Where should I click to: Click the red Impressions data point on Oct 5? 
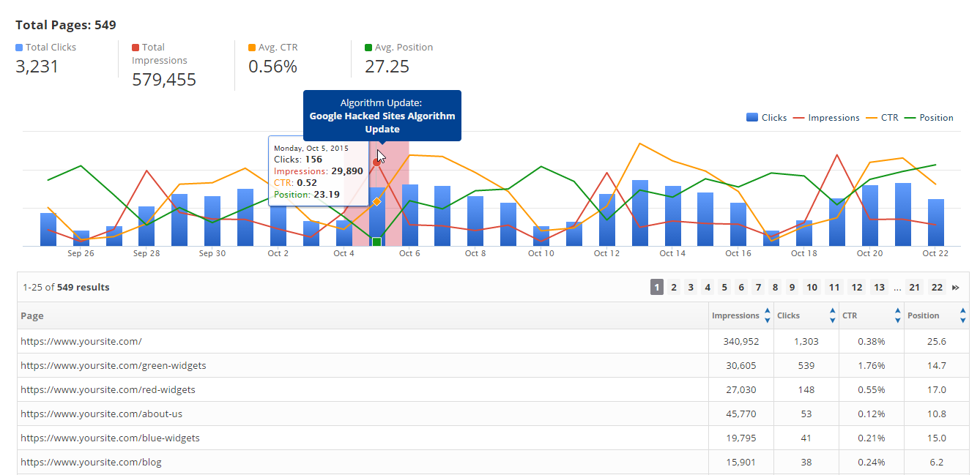pos(376,162)
